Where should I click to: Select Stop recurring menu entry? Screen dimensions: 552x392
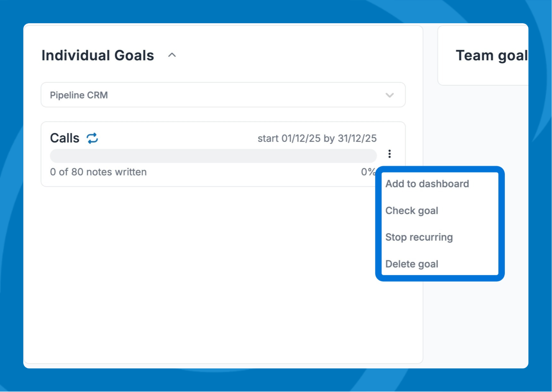419,237
